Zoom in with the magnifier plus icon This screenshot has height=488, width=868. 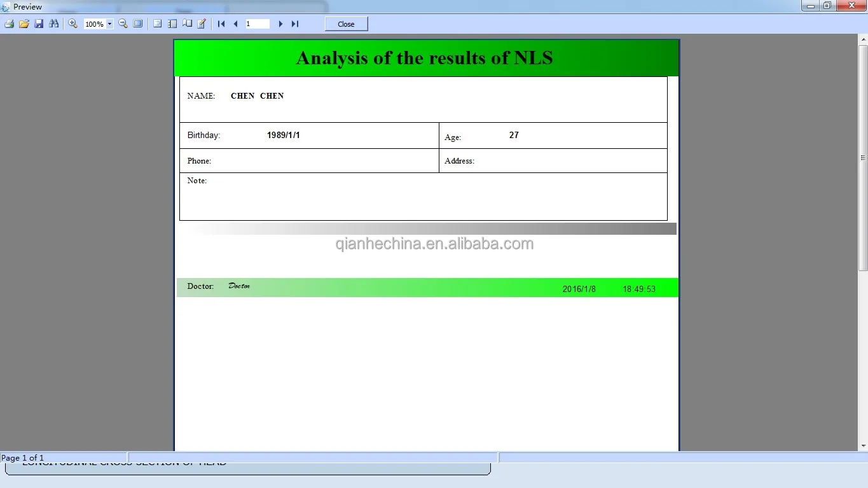[x=72, y=24]
